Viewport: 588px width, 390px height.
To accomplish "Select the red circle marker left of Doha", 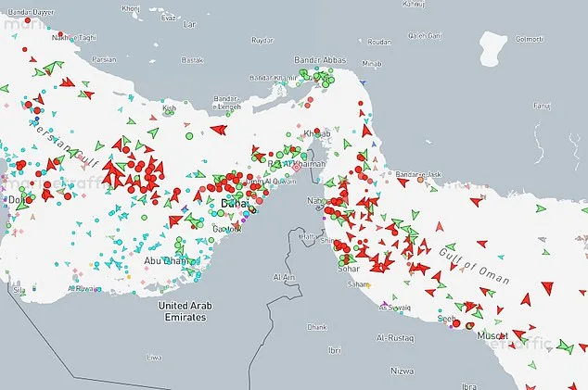I will pyautogui.click(x=27, y=198).
